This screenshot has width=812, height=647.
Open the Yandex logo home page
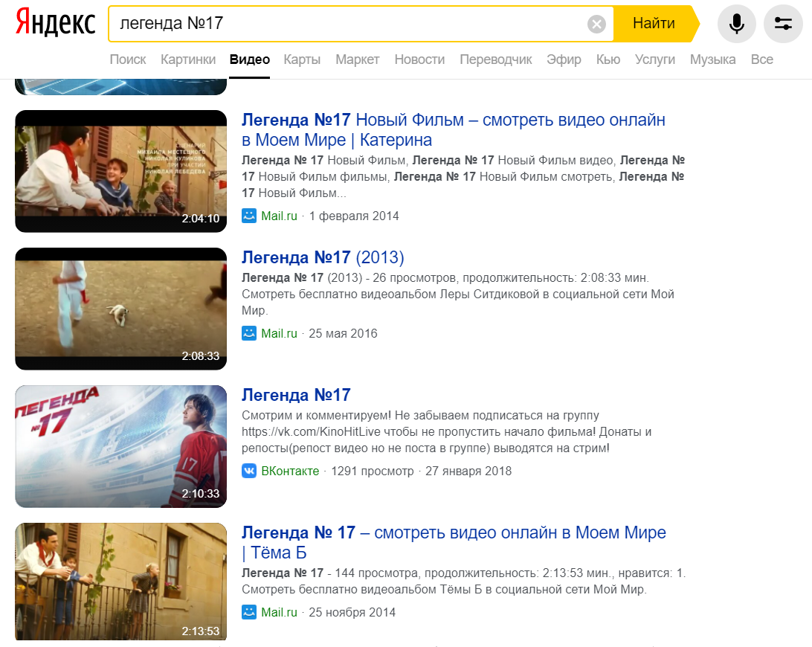[x=56, y=23]
